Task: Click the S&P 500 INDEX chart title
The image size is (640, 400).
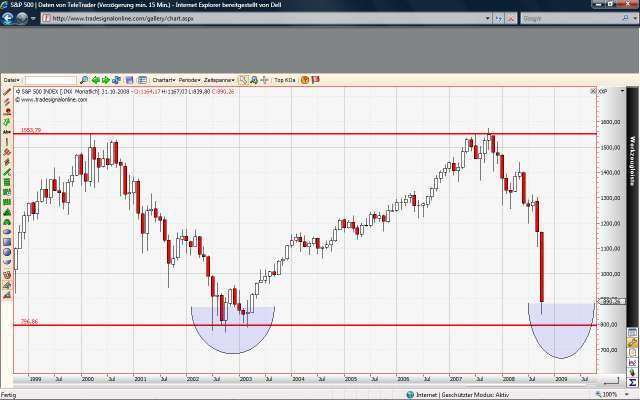Action: (x=40, y=92)
